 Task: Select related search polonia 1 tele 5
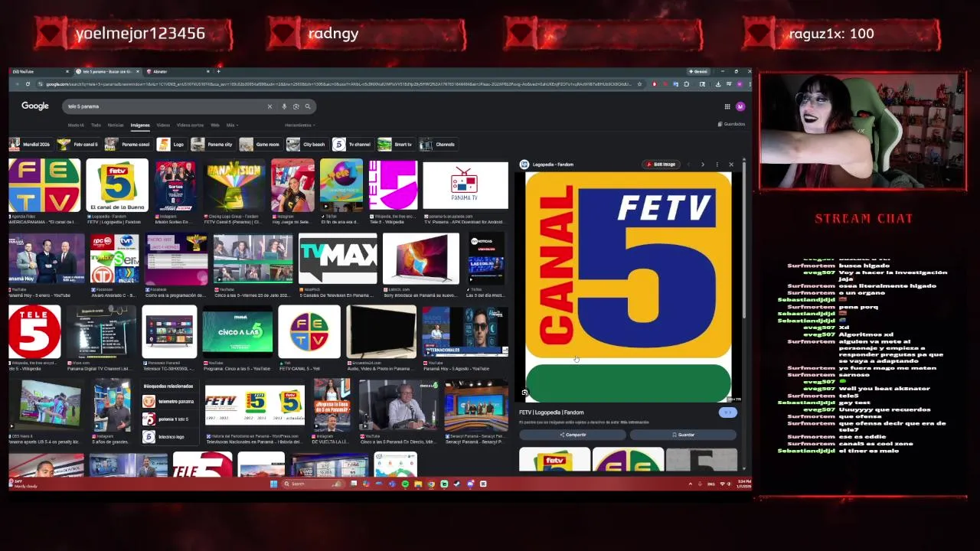(168, 419)
